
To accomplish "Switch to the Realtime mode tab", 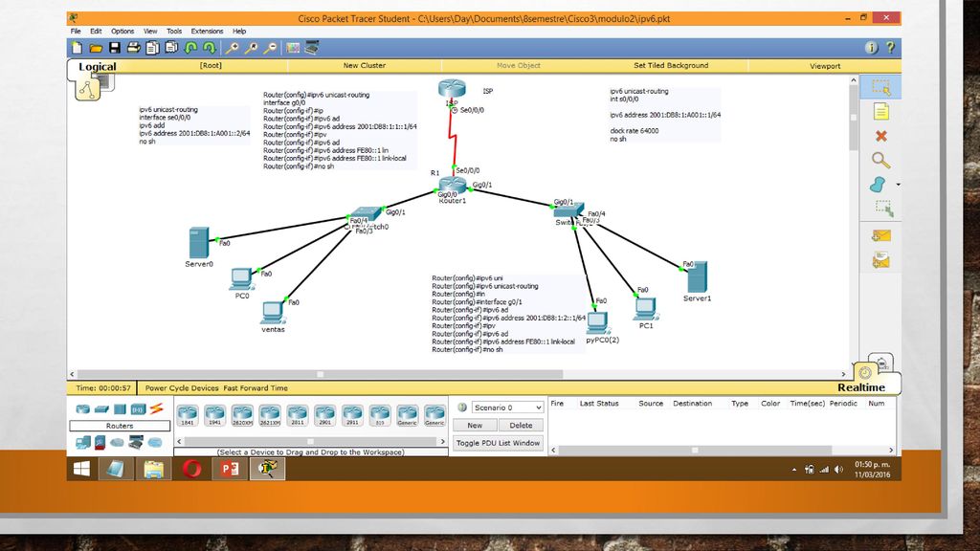I will click(861, 387).
